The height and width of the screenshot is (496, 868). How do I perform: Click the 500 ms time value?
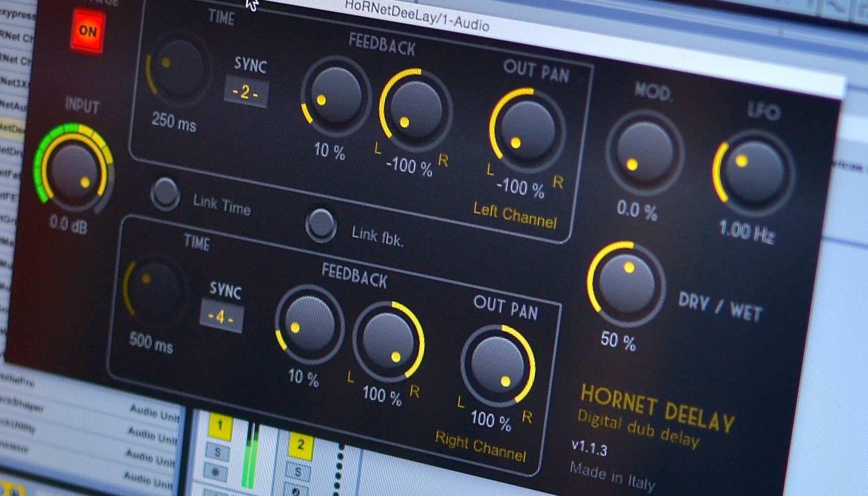click(x=151, y=342)
